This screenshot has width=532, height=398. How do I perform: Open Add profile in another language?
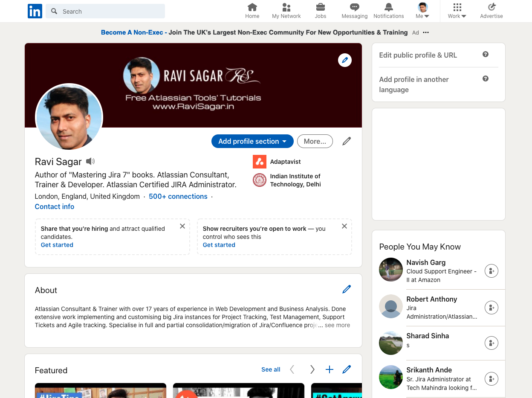click(x=414, y=84)
